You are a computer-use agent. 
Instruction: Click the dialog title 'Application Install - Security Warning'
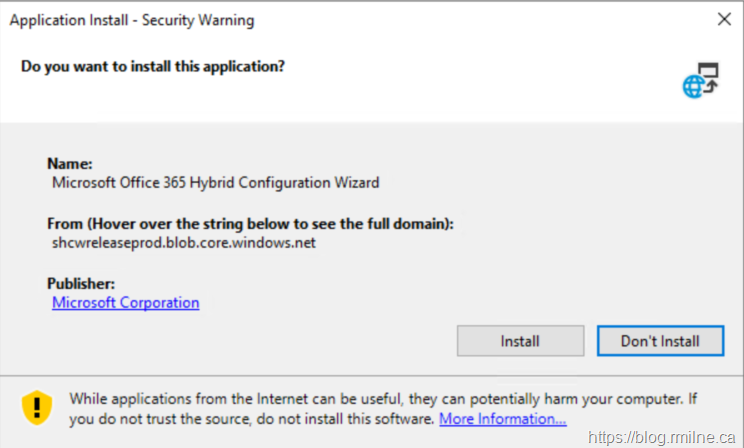click(131, 20)
